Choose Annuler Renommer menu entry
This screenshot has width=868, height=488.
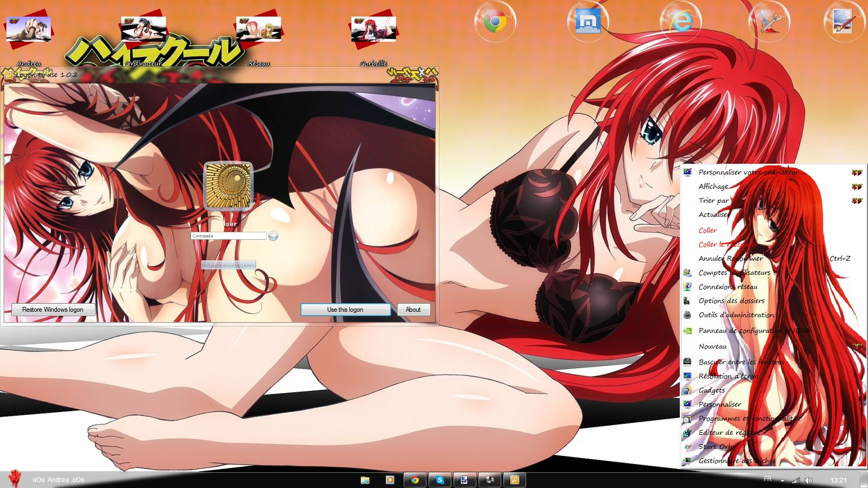click(773, 259)
